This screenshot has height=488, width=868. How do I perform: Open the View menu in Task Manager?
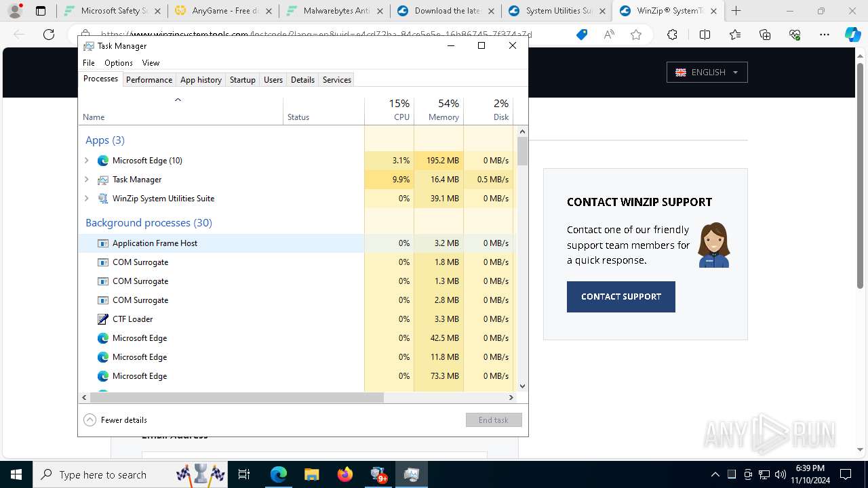(151, 63)
